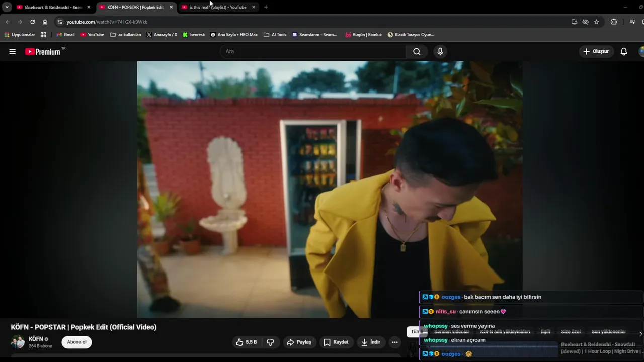Open the YouTube hamburger guide menu
The width and height of the screenshot is (644, 362).
click(13, 51)
